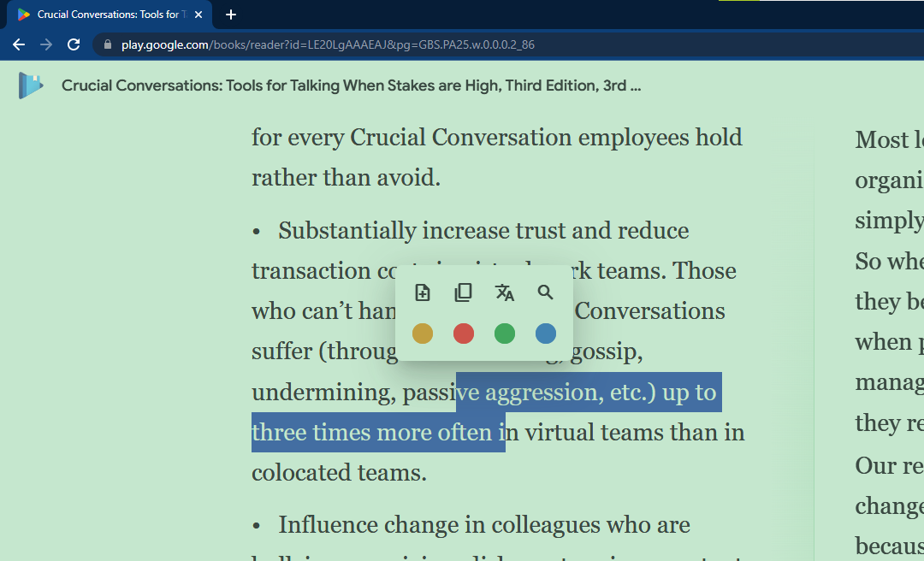Viewport: 924px width, 561px height.
Task: Apply the green highlight color
Action: point(505,334)
